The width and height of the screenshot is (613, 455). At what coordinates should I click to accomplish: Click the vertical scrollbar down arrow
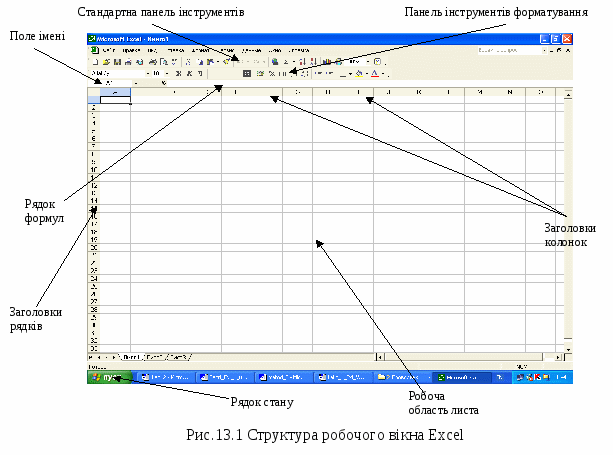click(x=568, y=349)
